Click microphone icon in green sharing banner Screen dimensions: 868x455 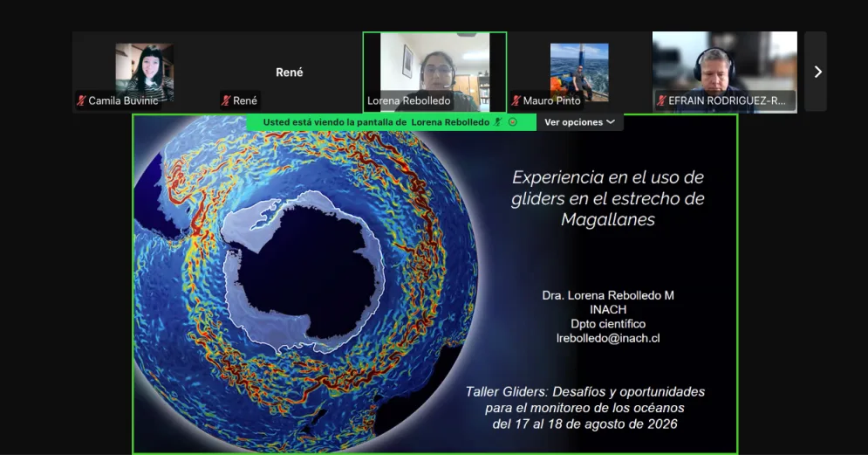[x=497, y=122]
